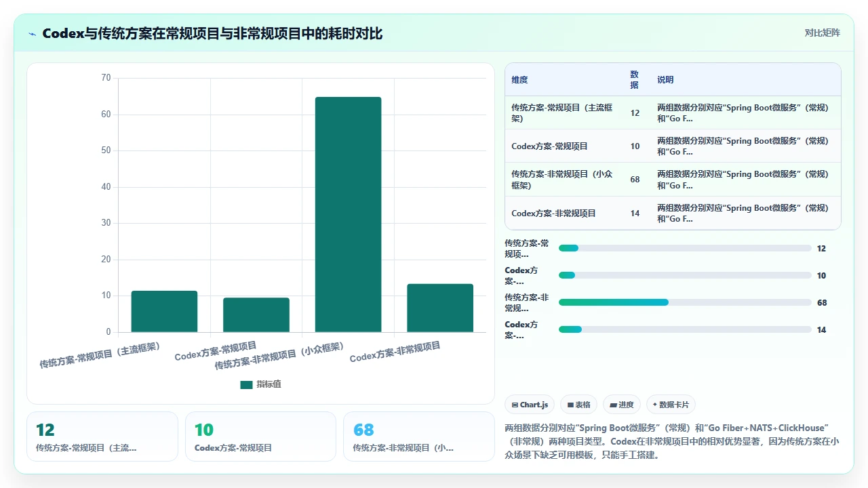Image resolution: width=868 pixels, height=488 pixels.
Task: Click the table value 14
Action: 635,213
